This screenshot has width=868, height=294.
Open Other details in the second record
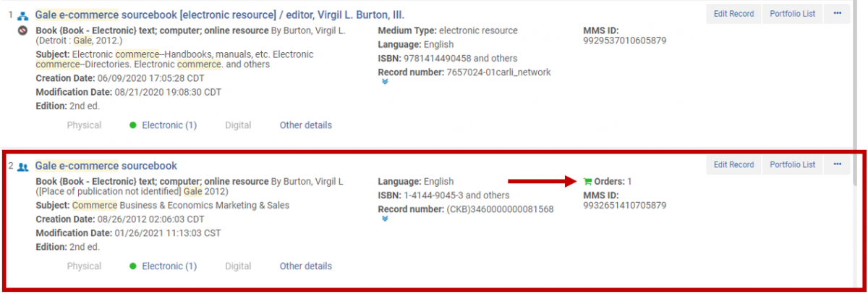[306, 266]
